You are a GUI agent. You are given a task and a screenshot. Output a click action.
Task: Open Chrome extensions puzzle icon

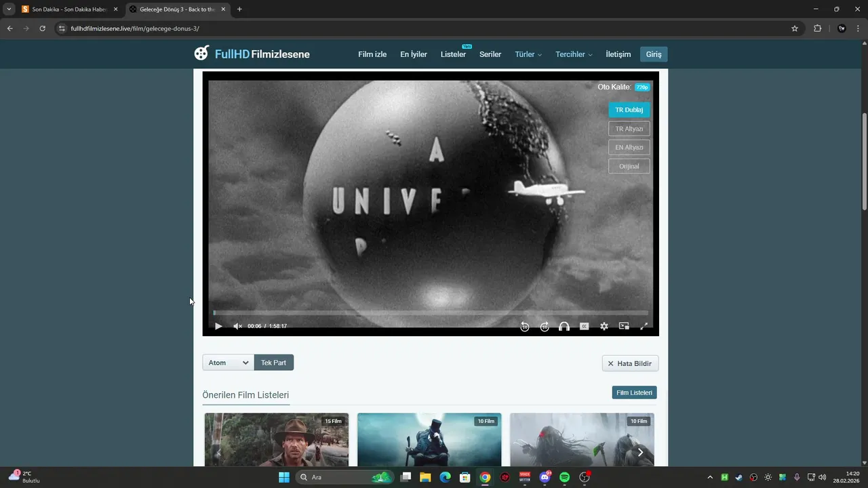817,28
